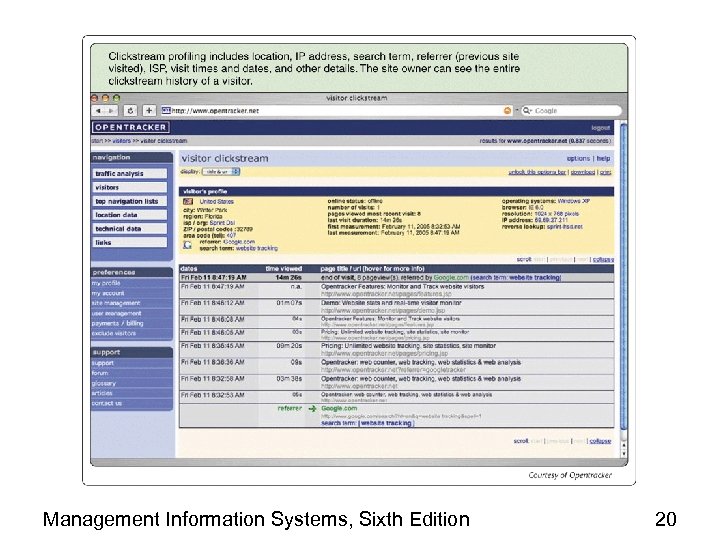
Task: Click the top collapse link above table
Action: (x=603, y=259)
